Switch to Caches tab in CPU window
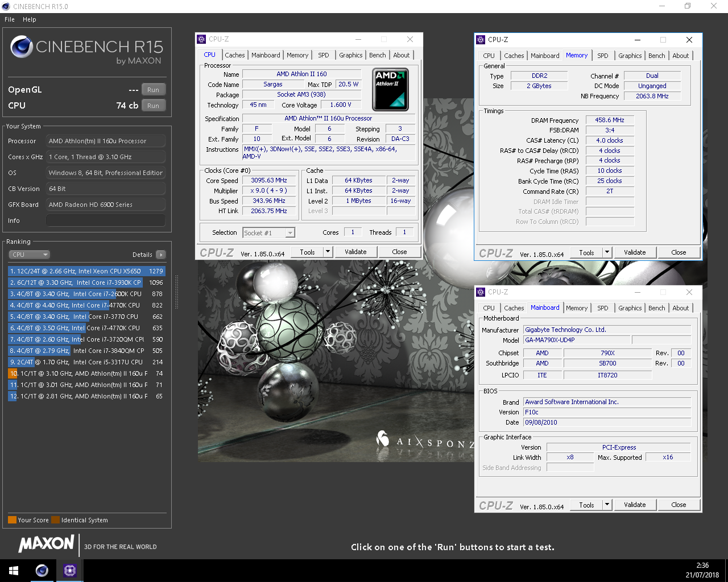This screenshot has width=728, height=582. tap(235, 55)
